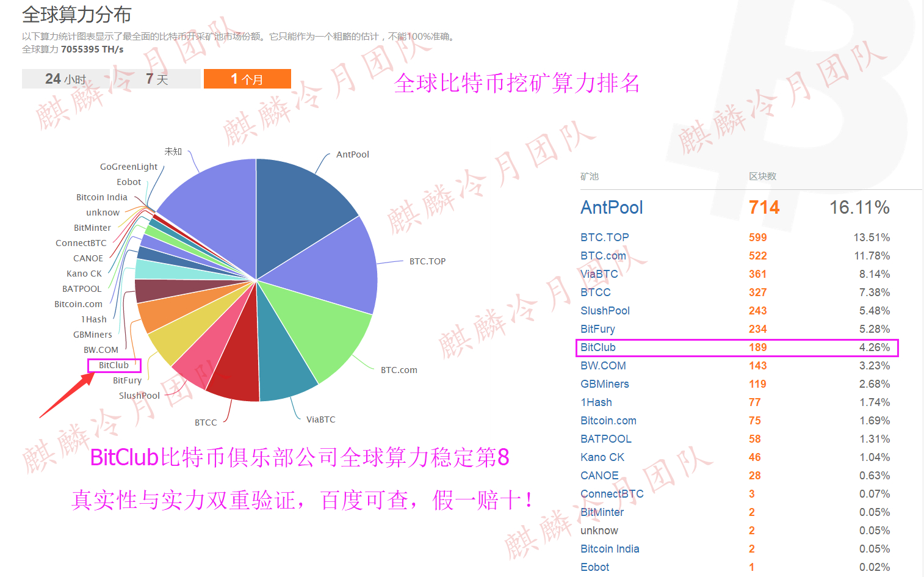Screen dimensions: 924x577
Task: Click the 未知 pie chart label
Action: (173, 151)
